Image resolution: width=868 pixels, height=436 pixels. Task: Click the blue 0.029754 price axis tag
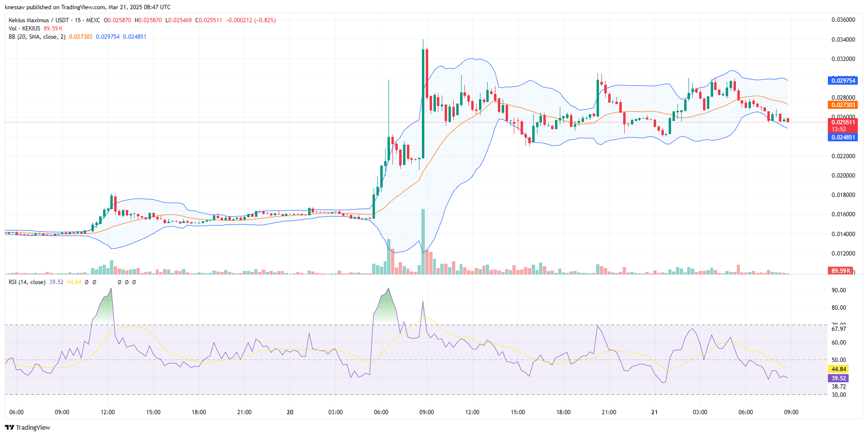point(843,81)
